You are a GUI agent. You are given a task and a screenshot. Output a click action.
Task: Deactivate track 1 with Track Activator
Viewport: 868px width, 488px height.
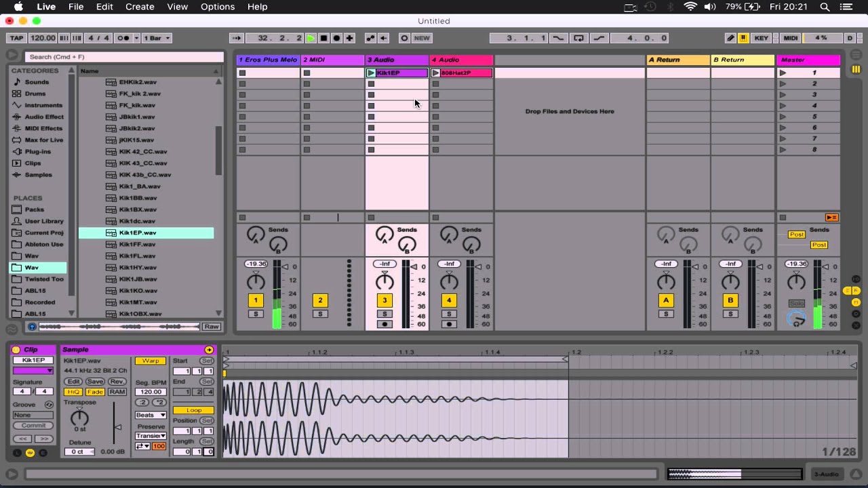point(256,300)
